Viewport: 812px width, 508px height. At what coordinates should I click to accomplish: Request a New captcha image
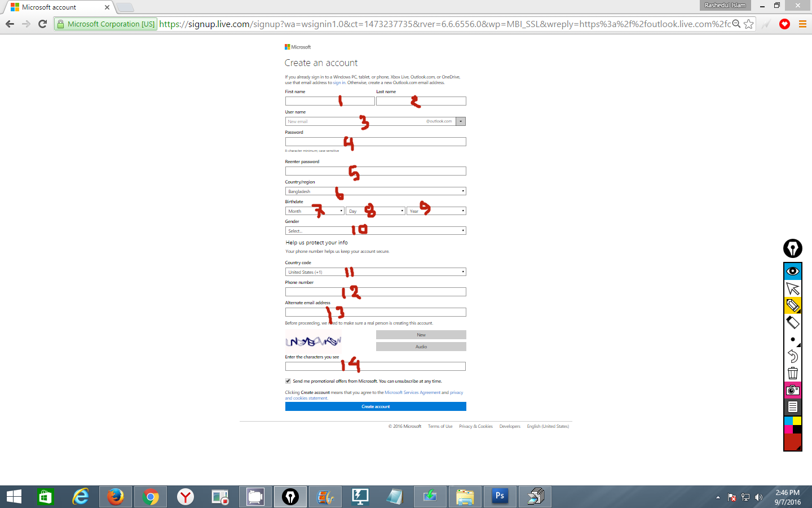421,335
